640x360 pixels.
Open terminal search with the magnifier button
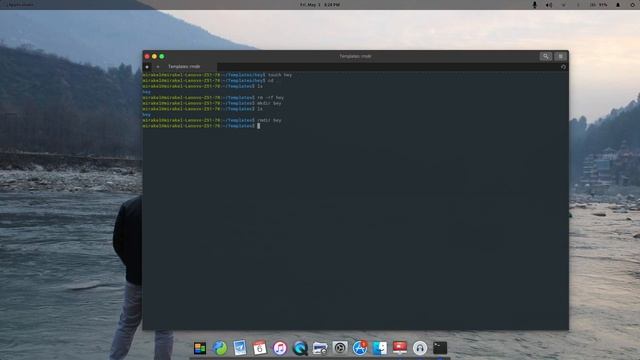click(x=546, y=56)
